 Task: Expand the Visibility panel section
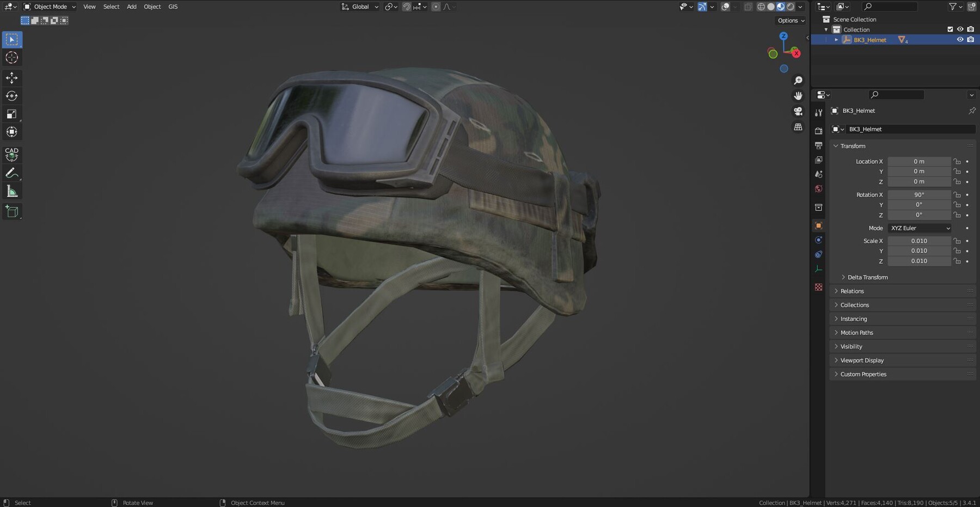(x=850, y=346)
